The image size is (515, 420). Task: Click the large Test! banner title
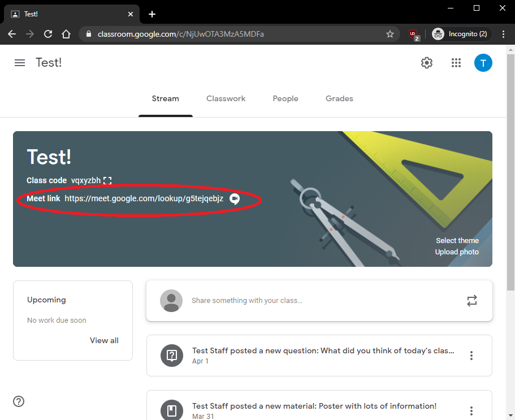tap(49, 157)
